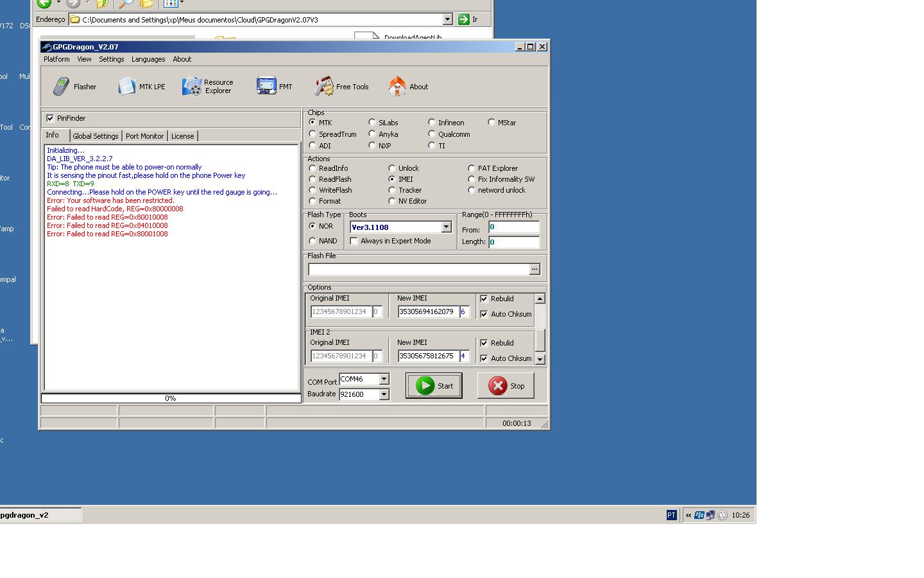Viewport: 924px width, 578px height.
Task: Click the system tray clock
Action: pyautogui.click(x=740, y=515)
